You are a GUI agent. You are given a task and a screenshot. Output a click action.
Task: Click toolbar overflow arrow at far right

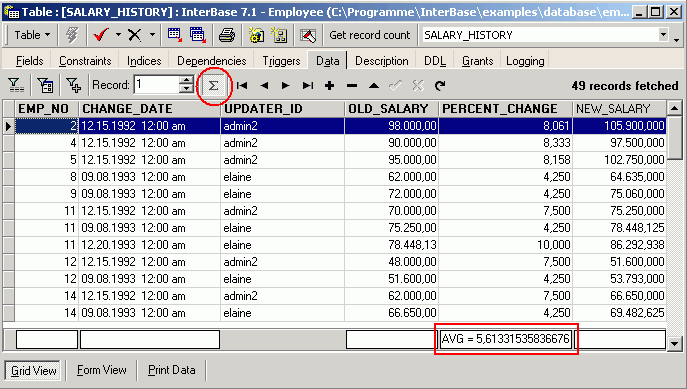(x=677, y=40)
